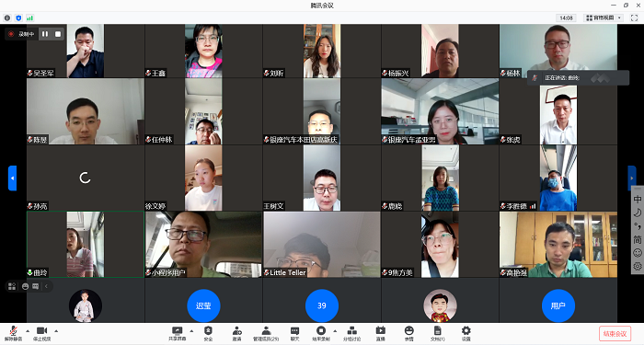644x345 pixels.
Task: Open the documents panel
Action: [x=437, y=333]
